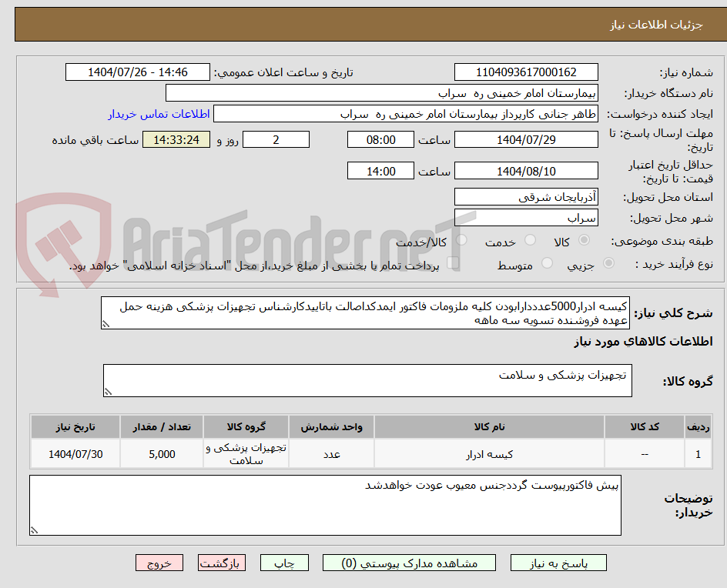Click the آذربایجان شرقی province field
Image resolution: width=727 pixels, height=588 pixels.
tap(526, 196)
